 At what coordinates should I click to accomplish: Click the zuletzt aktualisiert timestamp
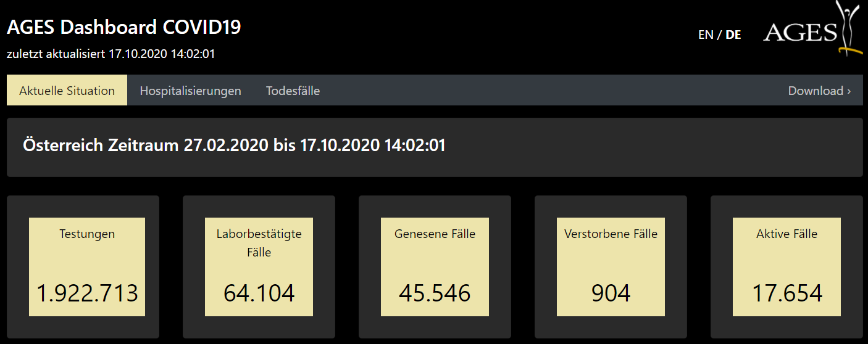tap(111, 54)
